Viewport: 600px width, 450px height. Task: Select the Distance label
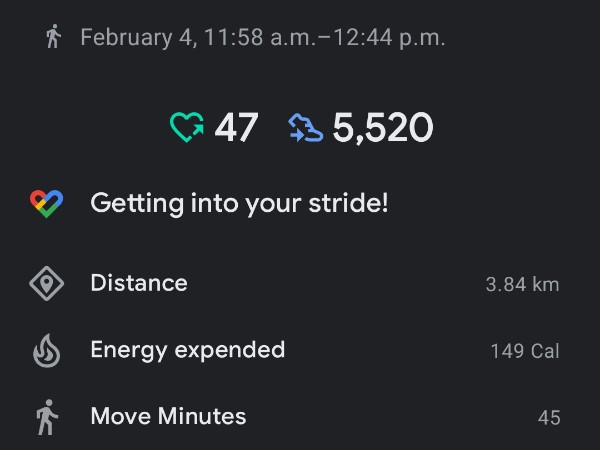point(139,283)
